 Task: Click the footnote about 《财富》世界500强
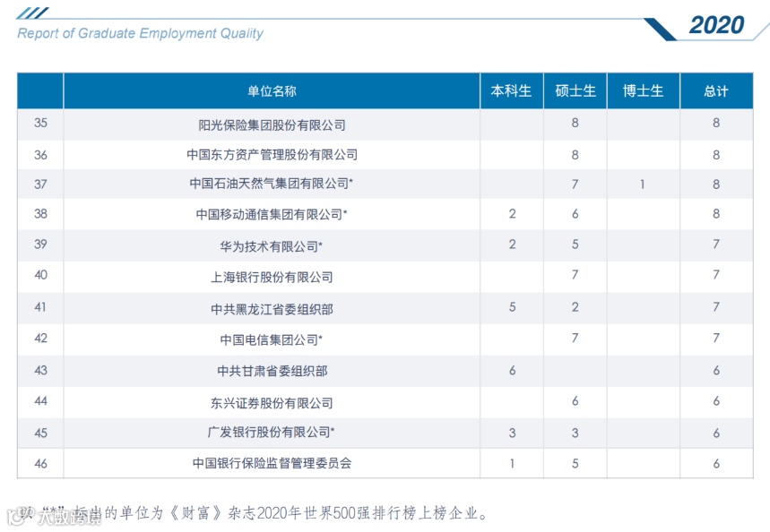pyautogui.click(x=254, y=513)
